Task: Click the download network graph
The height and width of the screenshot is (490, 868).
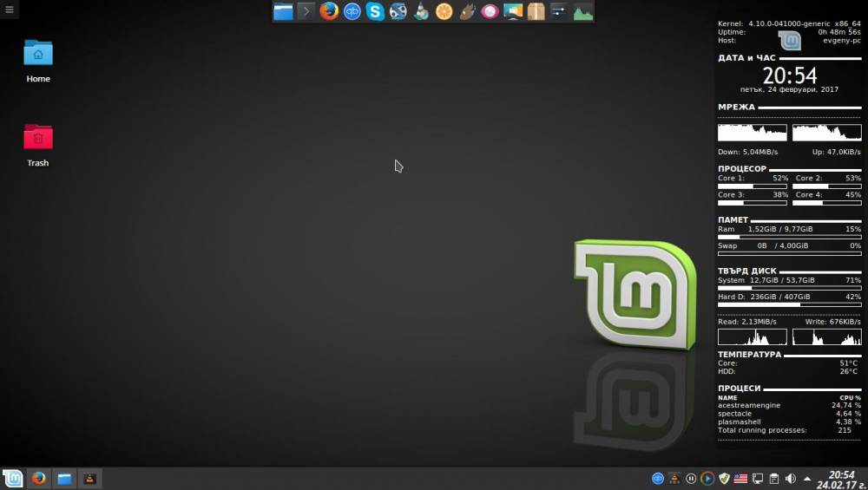Action: pos(753,133)
